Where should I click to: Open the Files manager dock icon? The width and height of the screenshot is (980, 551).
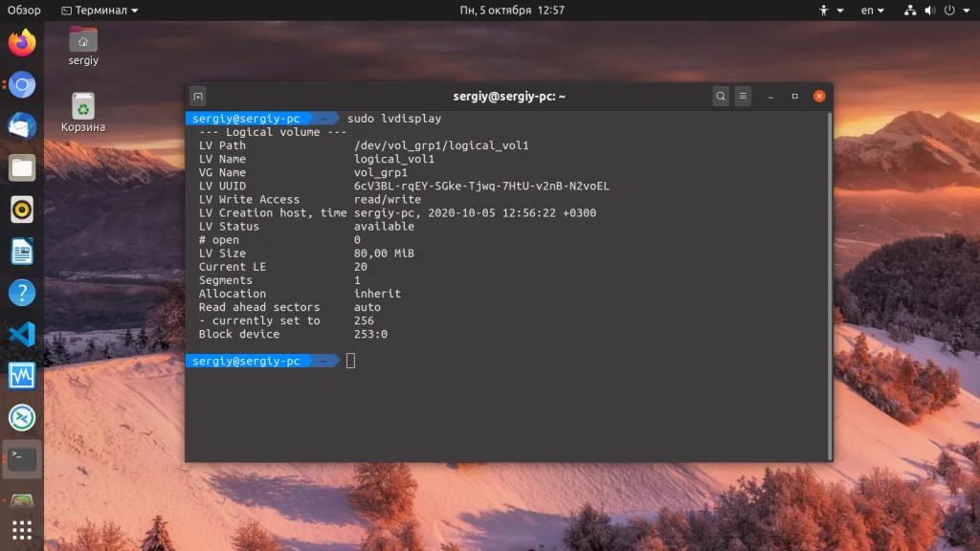coord(22,168)
